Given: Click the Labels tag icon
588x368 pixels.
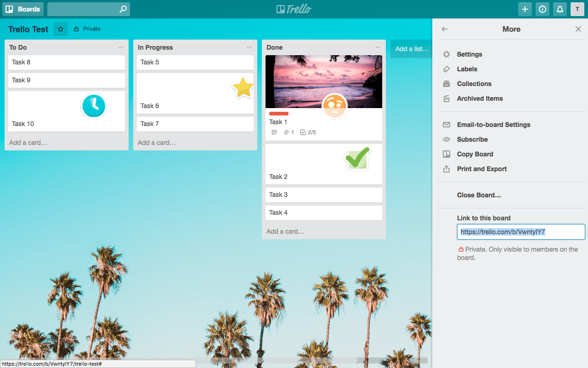Looking at the screenshot, I should coord(447,69).
